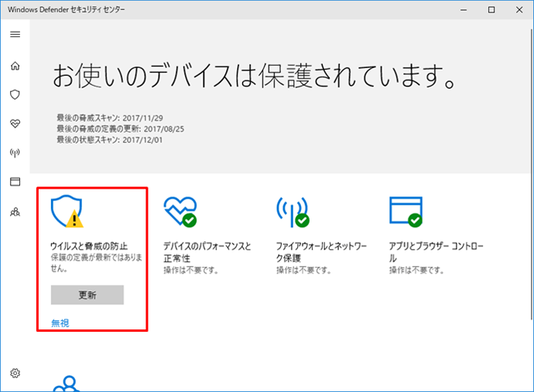Image resolution: width=534 pixels, height=392 pixels.
Task: Open the sidebar shield virus protection icon
Action: tap(15, 94)
